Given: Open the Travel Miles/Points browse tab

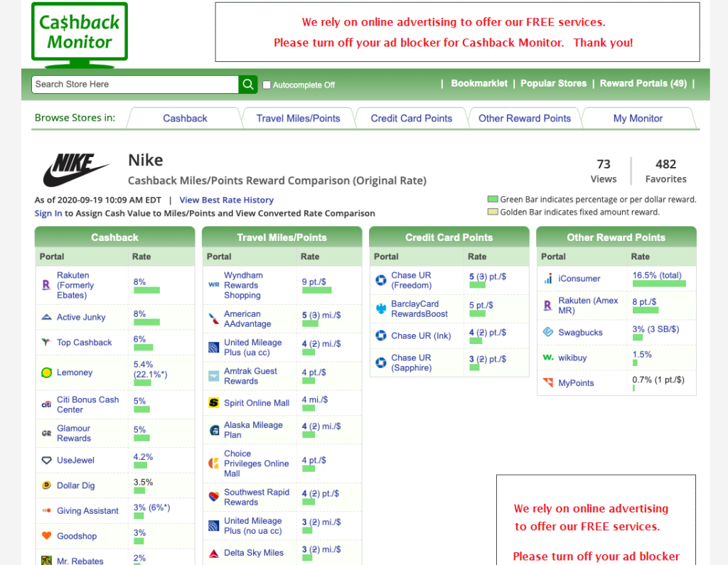Looking at the screenshot, I should 298,119.
